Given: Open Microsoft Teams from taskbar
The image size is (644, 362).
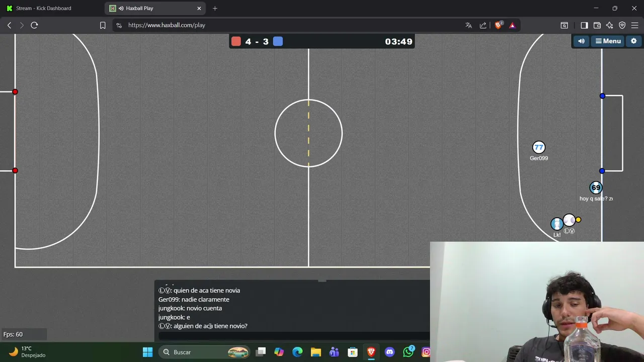Looking at the screenshot, I should (334, 352).
